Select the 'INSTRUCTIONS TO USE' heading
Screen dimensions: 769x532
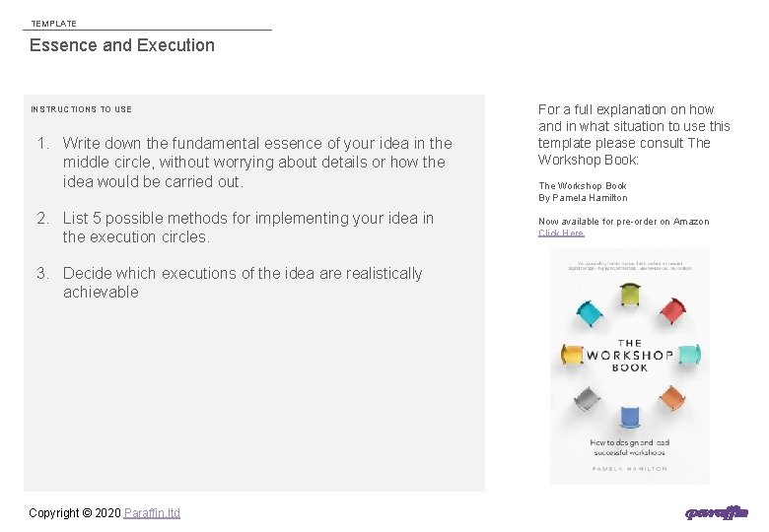pyautogui.click(x=81, y=109)
